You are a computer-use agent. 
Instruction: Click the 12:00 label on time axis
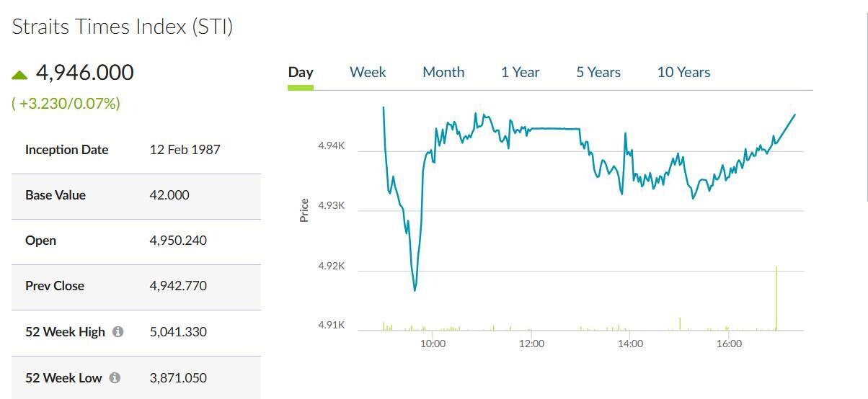tap(531, 344)
